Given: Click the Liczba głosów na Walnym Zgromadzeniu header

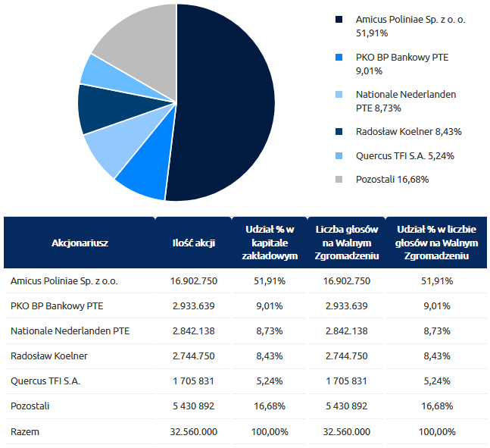Looking at the screenshot, I should (x=347, y=243).
